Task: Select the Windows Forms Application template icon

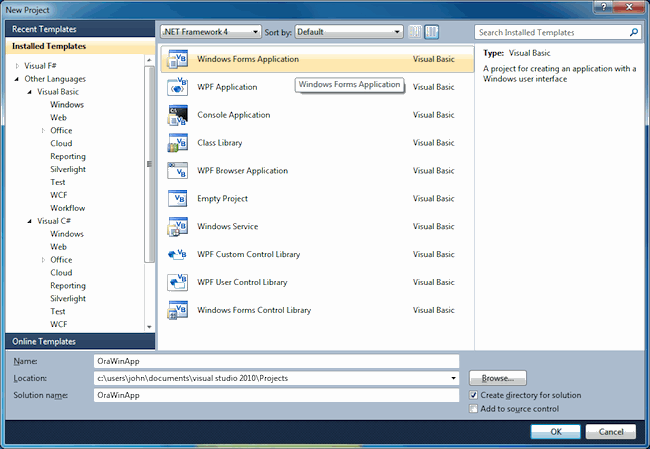Action: coord(177,59)
